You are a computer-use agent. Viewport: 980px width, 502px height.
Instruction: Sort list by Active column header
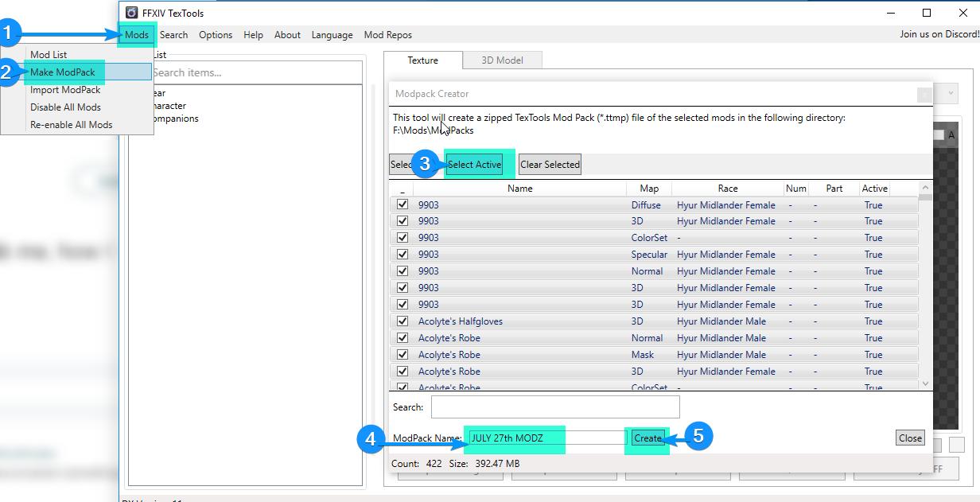874,189
